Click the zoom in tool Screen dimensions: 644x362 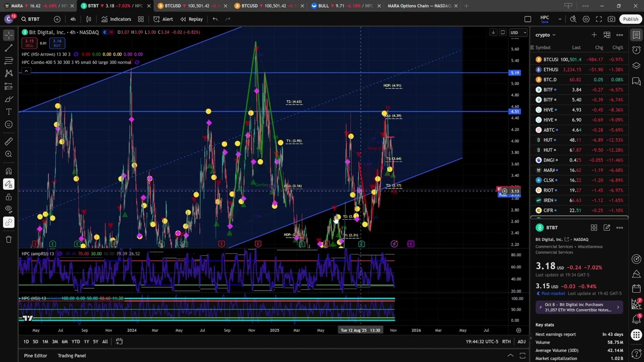(9, 154)
